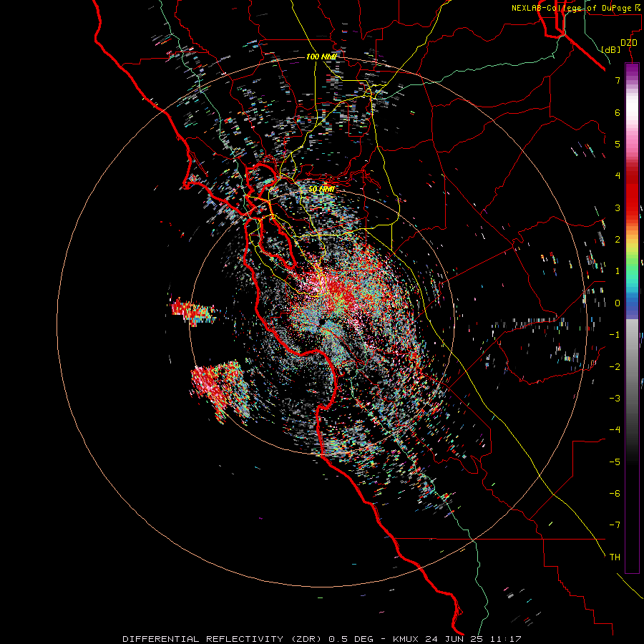The width and height of the screenshot is (644, 644).
Task: Click the -6 value on the scale
Action: tap(615, 493)
